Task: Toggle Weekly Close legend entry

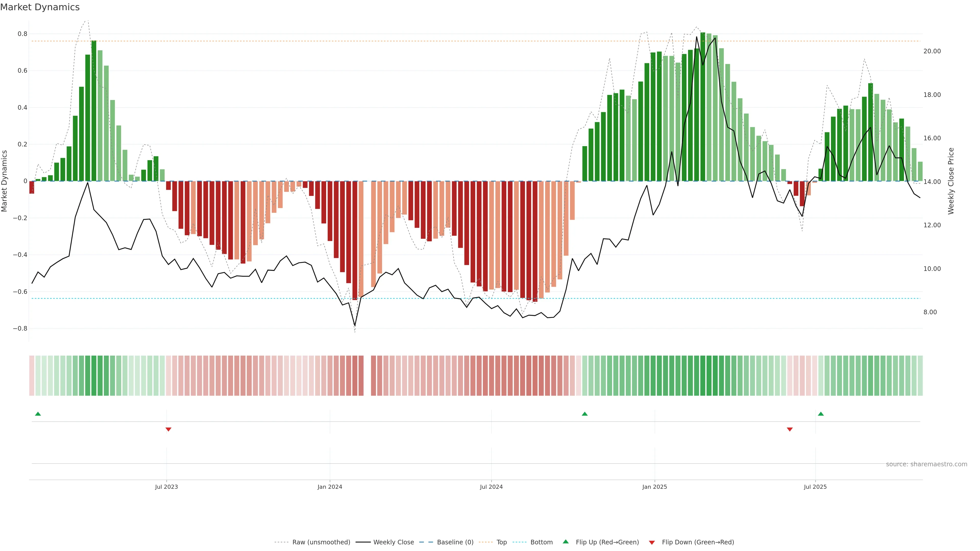Action: (393, 542)
